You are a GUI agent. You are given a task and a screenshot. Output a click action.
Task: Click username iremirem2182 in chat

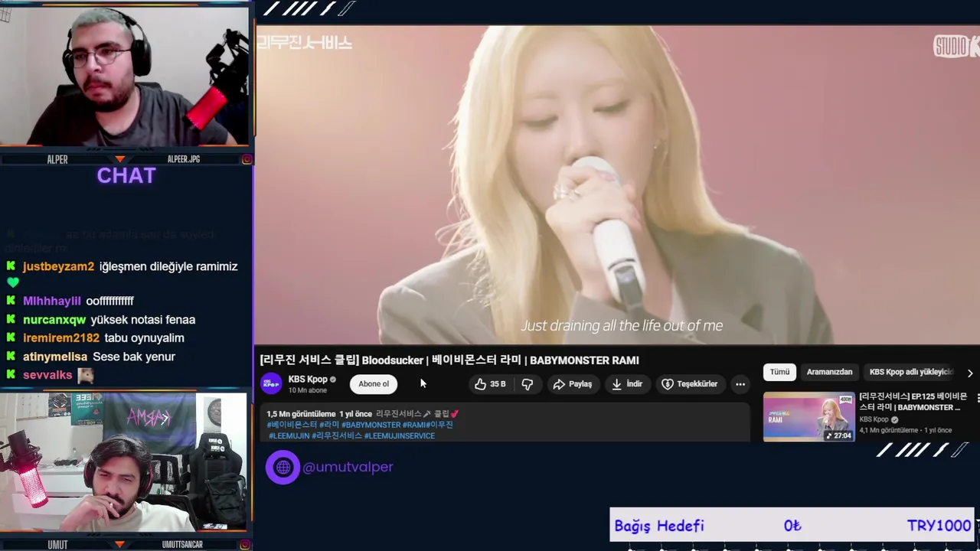(61, 338)
